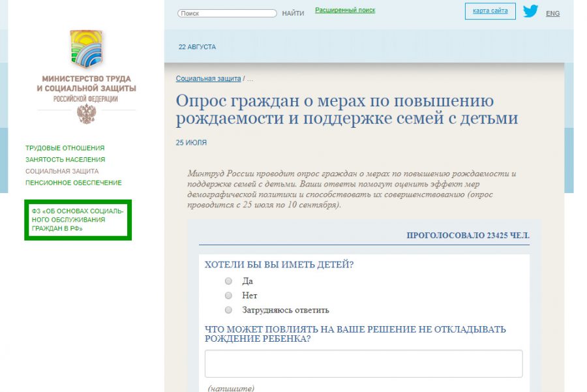Click the 'Хотели бы вы иметь детей?' question
587x392 pixels.
tap(279, 265)
